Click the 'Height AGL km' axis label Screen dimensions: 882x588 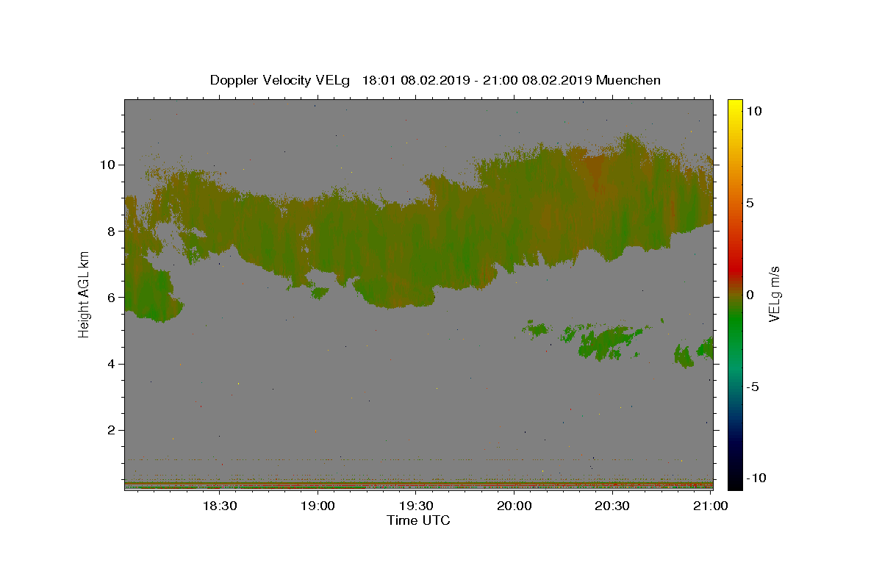click(85, 294)
